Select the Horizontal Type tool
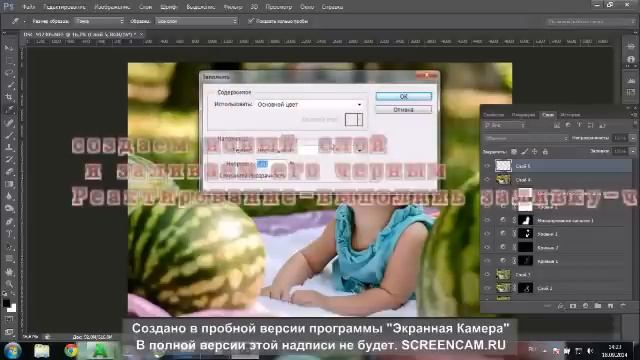Viewport: 640px width, 360px height. (9, 234)
